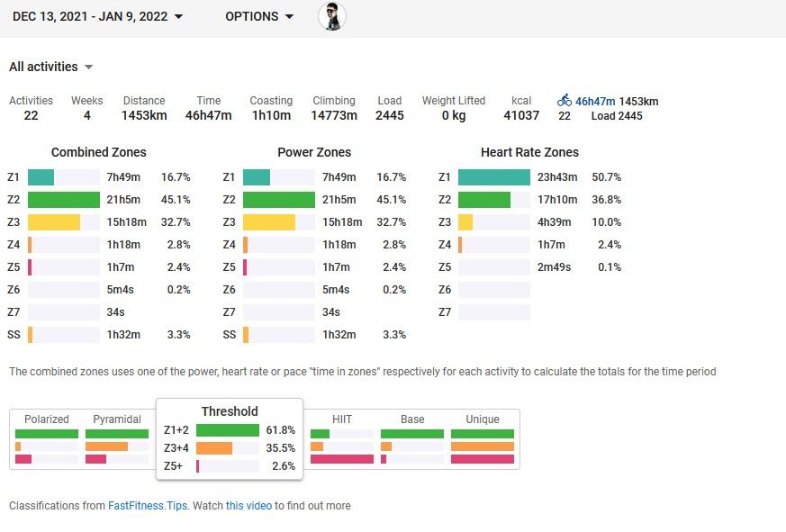Select the Pyramidal classification card
The width and height of the screenshot is (786, 532).
pos(117,438)
